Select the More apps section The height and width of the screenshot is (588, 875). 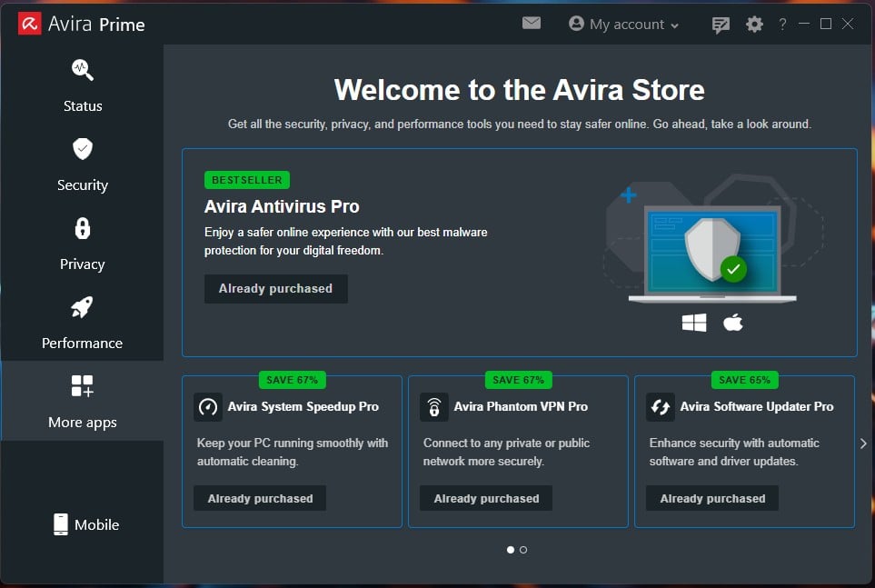pos(83,401)
